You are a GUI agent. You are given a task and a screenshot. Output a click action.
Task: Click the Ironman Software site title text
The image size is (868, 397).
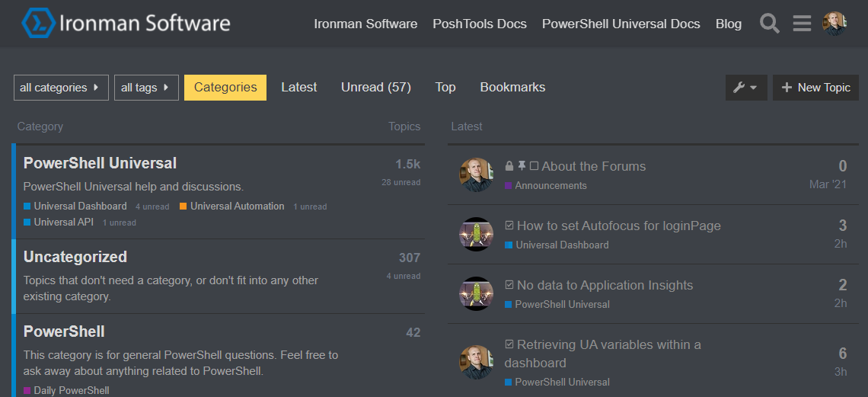(x=145, y=24)
